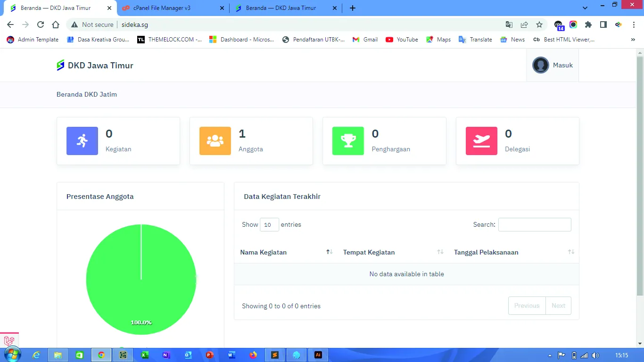Screen dimensions: 644x362
Task: Click the Beranda DKD Jatim breadcrumb
Action: click(87, 94)
